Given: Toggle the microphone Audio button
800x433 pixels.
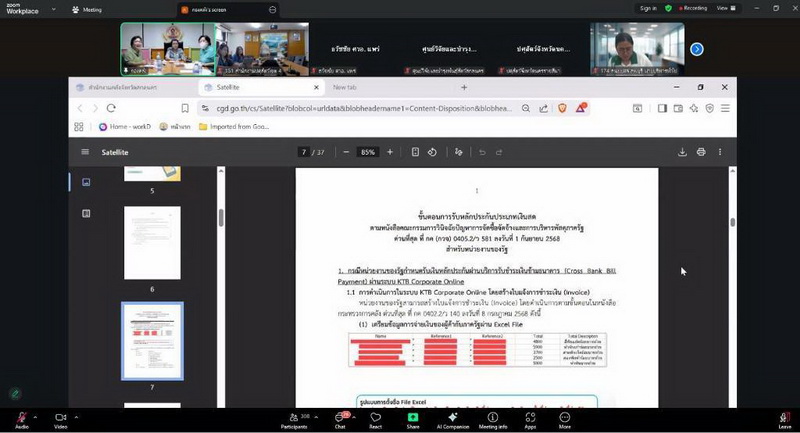Looking at the screenshot, I should click(22, 419).
